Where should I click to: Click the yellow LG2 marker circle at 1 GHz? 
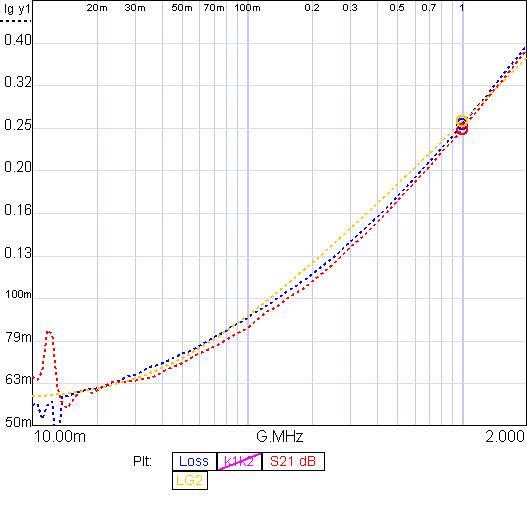[462, 121]
